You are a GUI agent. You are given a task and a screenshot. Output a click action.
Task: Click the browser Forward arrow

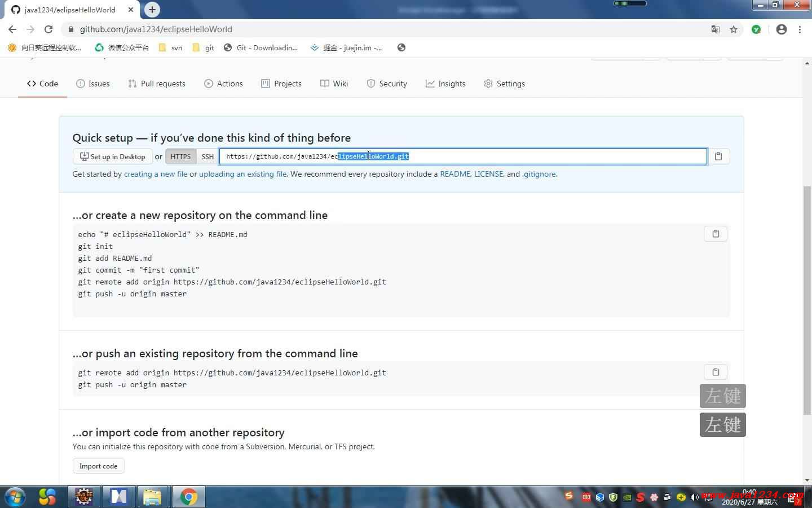[x=30, y=29]
